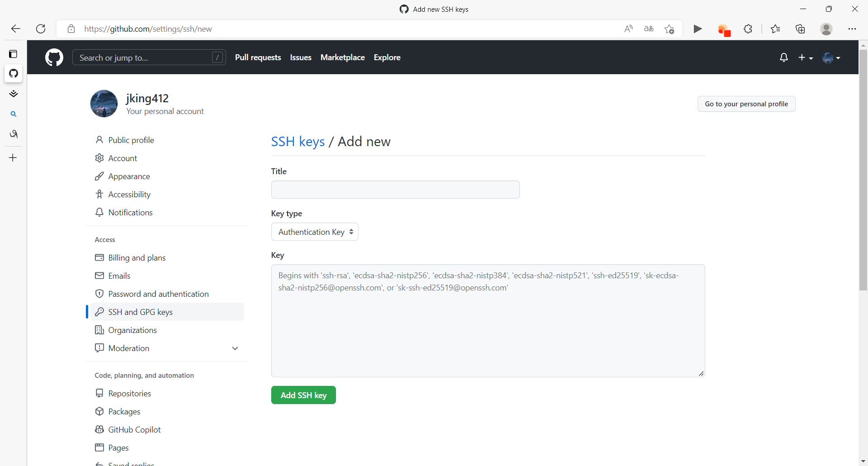Open Explore in the header

click(387, 57)
